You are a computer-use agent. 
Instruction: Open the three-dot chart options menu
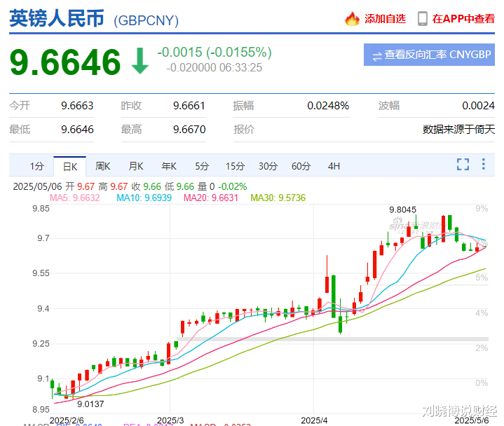click(483, 164)
